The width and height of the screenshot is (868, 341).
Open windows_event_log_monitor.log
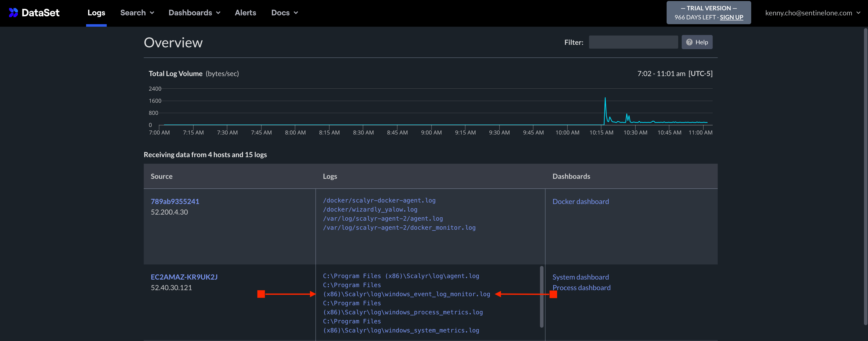406,294
